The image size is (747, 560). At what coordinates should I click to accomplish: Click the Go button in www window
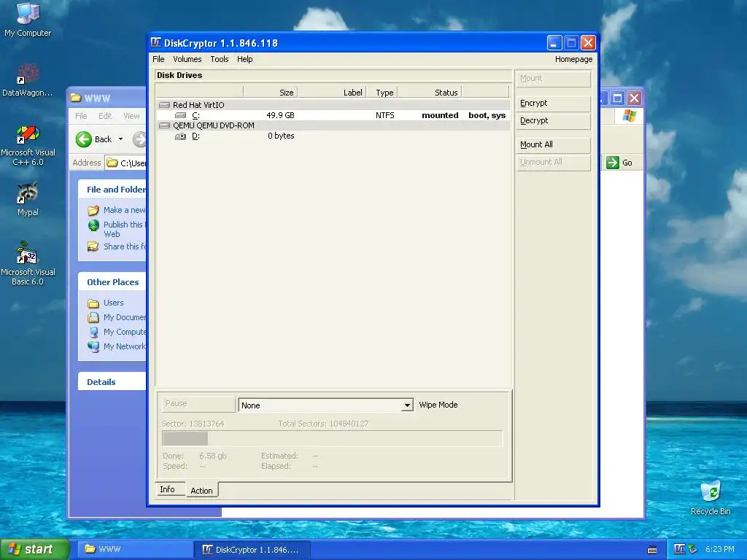pyautogui.click(x=619, y=163)
